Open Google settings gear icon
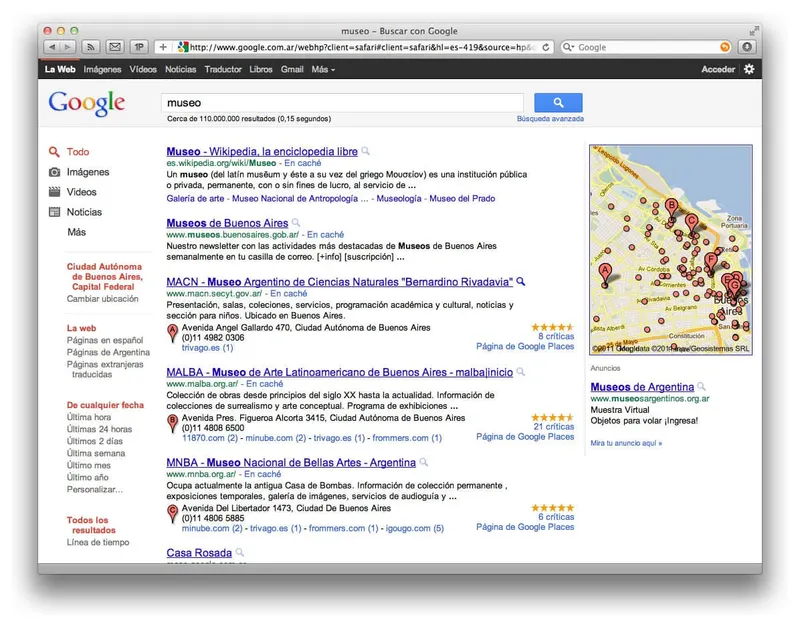 pyautogui.click(x=749, y=69)
